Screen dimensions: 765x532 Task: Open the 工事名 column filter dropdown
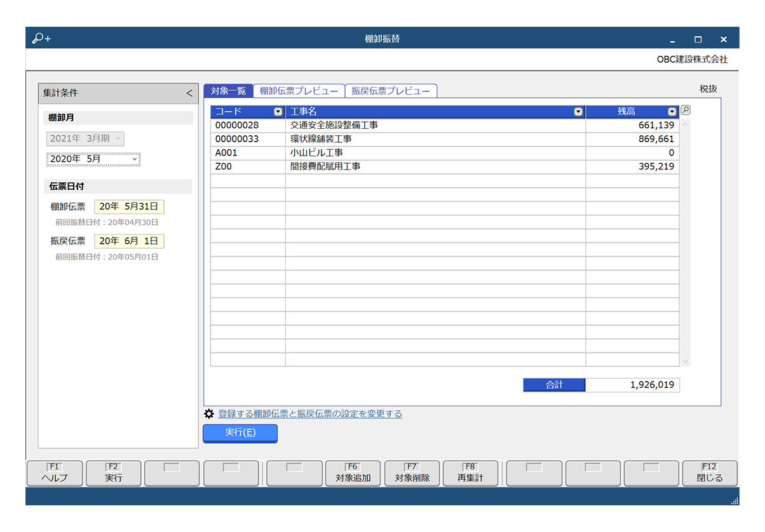[x=578, y=112]
